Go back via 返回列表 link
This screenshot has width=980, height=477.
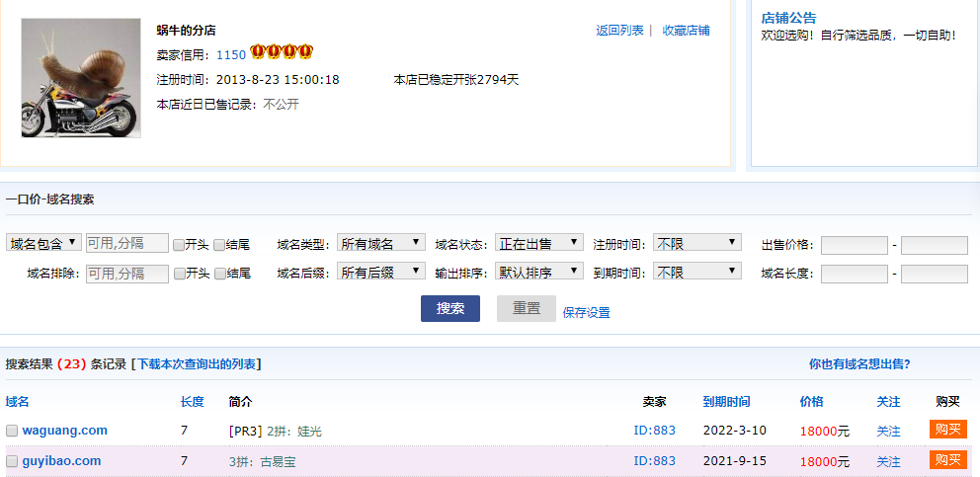click(619, 31)
